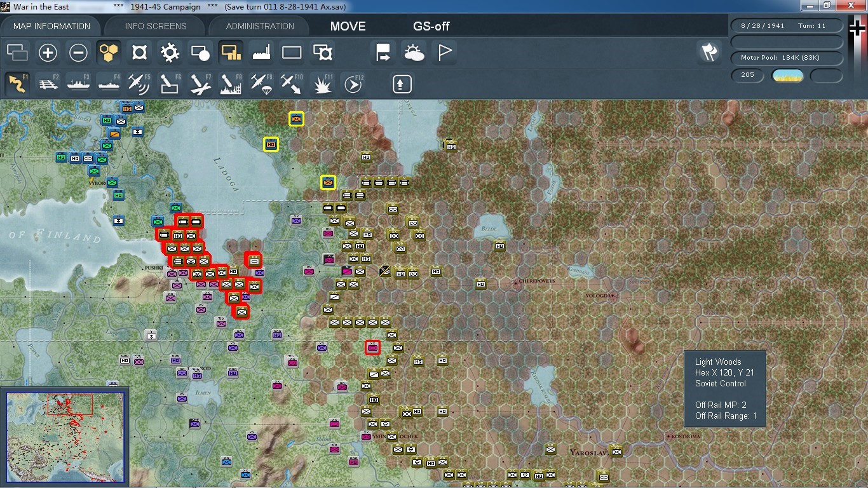Click the empty rectangle toolbar icon

(x=292, y=52)
